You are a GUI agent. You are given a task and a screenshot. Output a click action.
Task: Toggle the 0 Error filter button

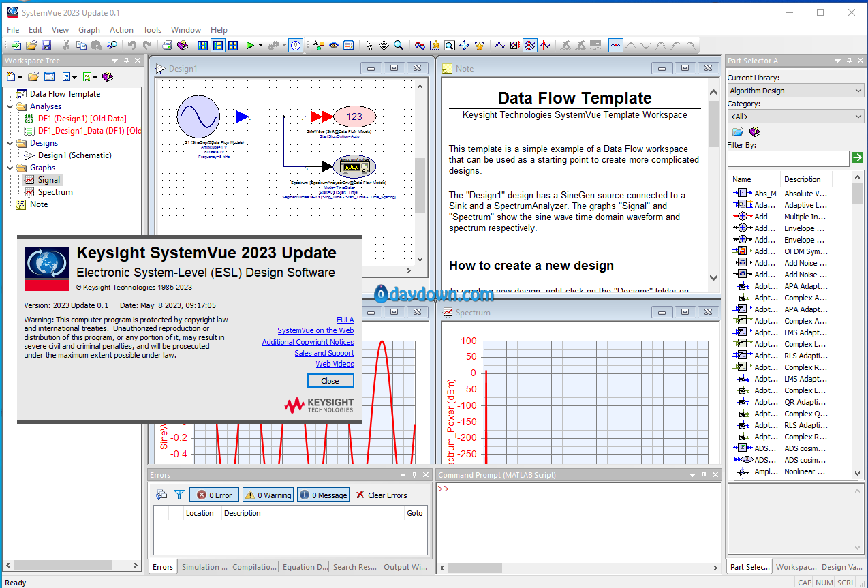[x=214, y=495]
